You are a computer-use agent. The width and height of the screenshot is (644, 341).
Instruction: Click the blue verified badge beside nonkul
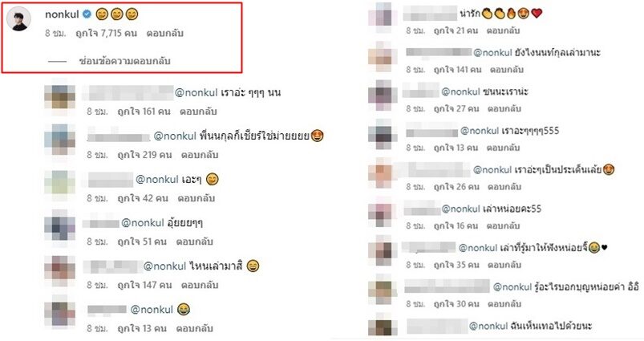[87, 14]
